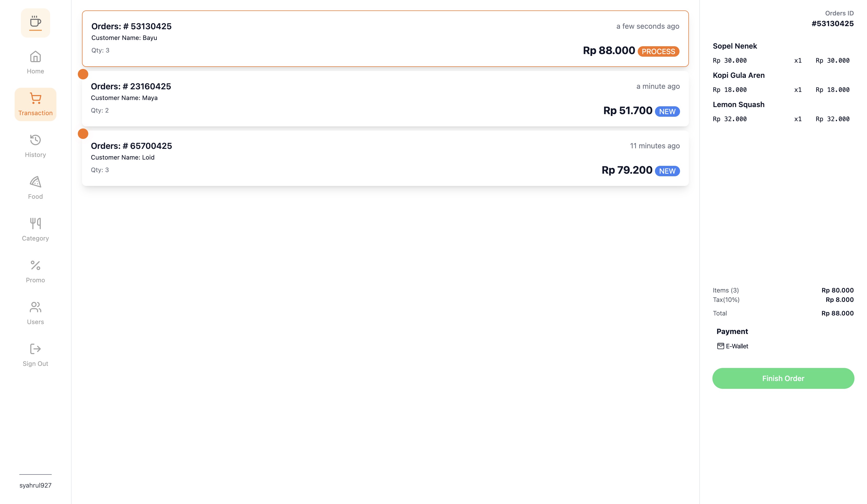Click the NEW badge on Maya's order

point(667,112)
